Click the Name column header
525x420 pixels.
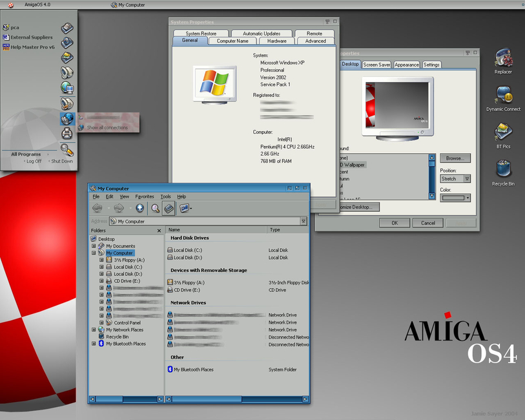[216, 230]
